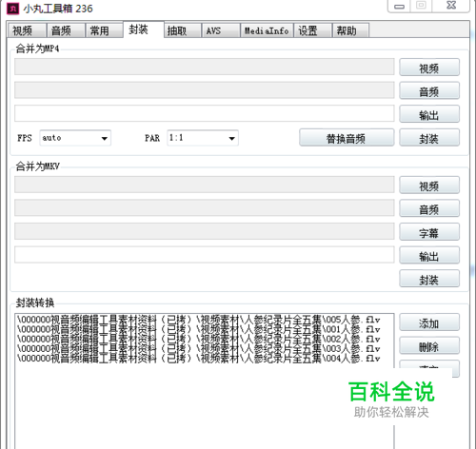Maximize the 小丸工具箱 window
The width and height of the screenshot is (476, 449).
421,6
